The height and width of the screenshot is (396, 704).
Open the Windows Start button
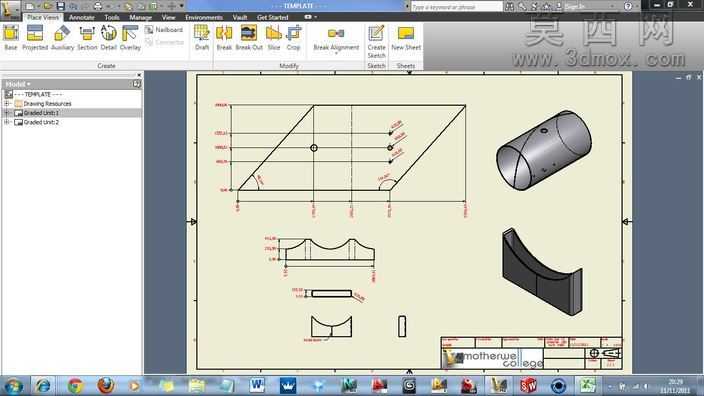pos(13,386)
